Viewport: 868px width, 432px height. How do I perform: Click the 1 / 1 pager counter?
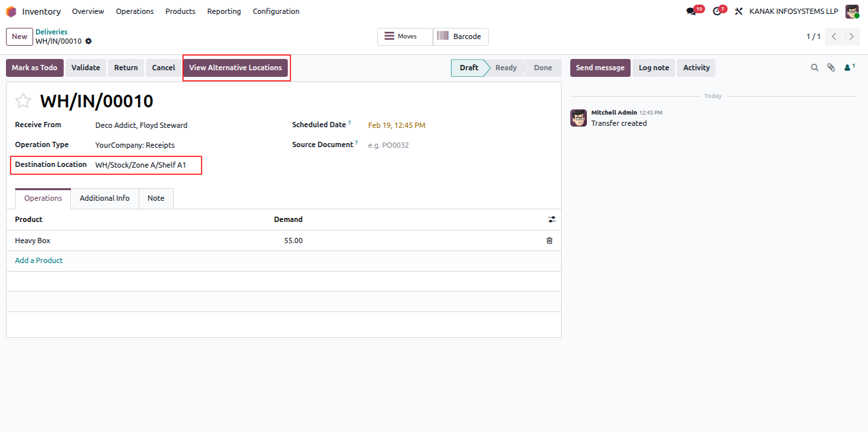[x=814, y=36]
